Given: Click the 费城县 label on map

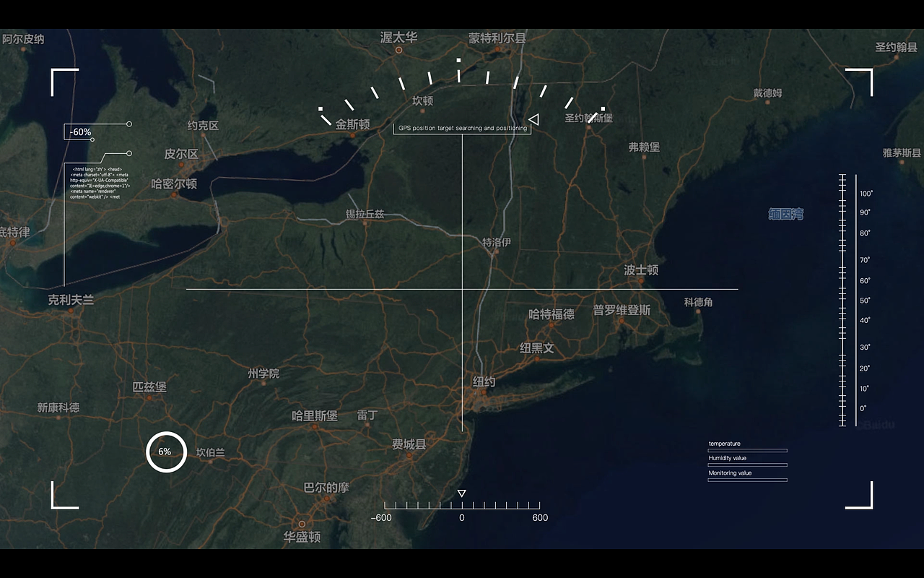Looking at the screenshot, I should 409,444.
